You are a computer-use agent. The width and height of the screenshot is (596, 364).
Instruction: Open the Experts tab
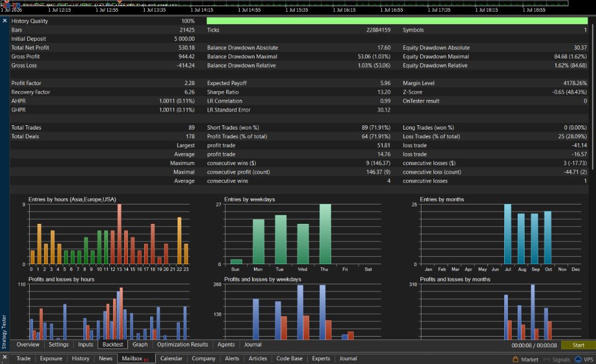click(321, 358)
